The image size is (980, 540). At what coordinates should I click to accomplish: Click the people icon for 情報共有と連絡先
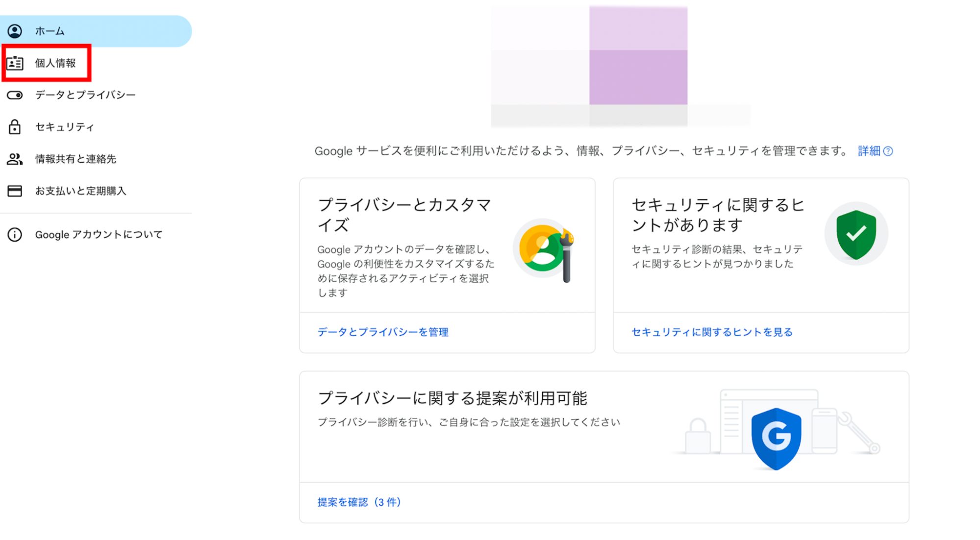coord(15,159)
